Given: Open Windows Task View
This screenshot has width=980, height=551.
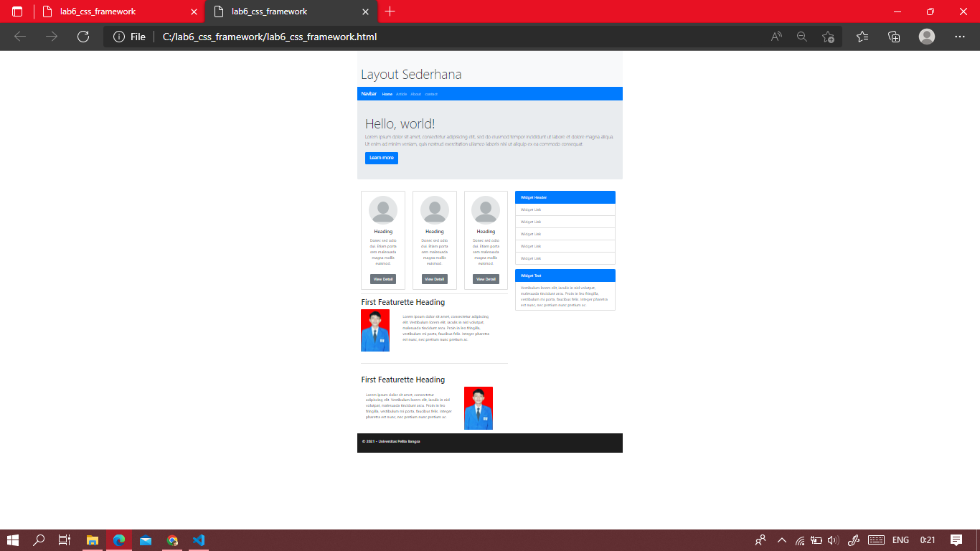Looking at the screenshot, I should coord(65,540).
